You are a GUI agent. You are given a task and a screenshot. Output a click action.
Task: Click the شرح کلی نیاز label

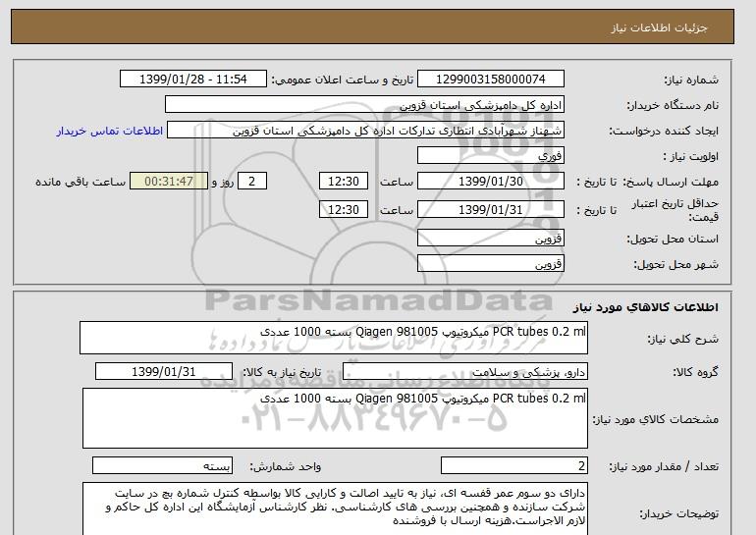point(682,339)
